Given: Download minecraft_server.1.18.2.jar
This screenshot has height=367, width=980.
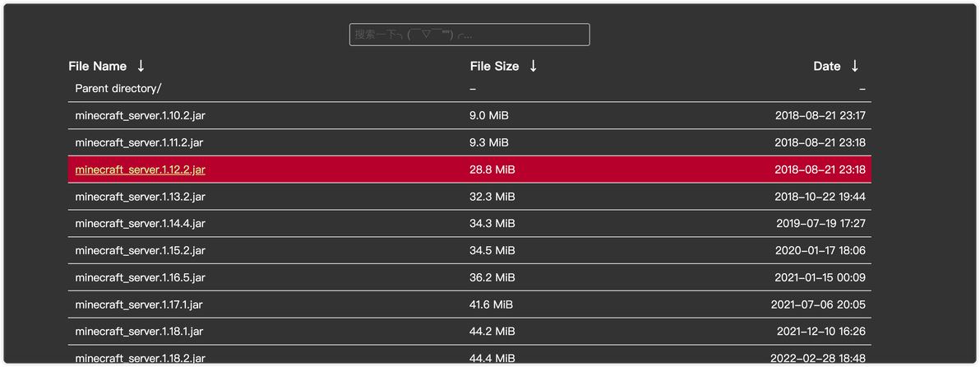Looking at the screenshot, I should tap(140, 358).
